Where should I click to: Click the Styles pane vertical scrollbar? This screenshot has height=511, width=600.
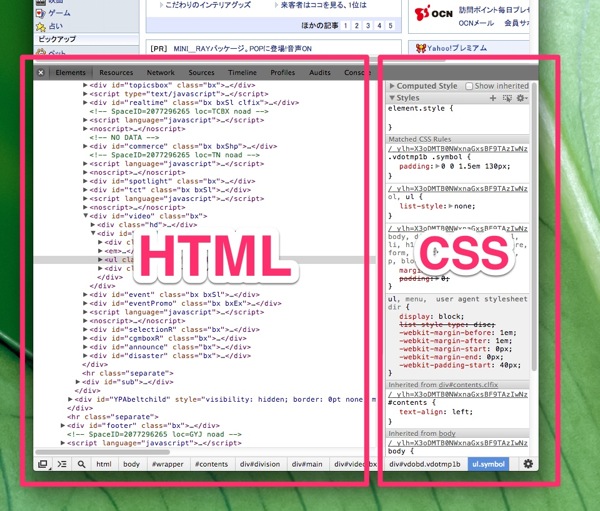[x=534, y=227]
